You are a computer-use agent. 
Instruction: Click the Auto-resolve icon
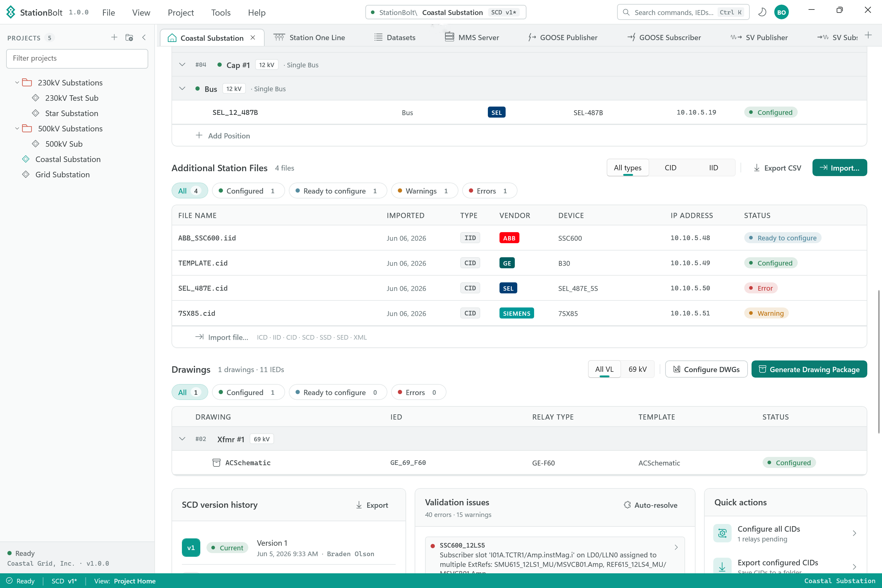627,505
